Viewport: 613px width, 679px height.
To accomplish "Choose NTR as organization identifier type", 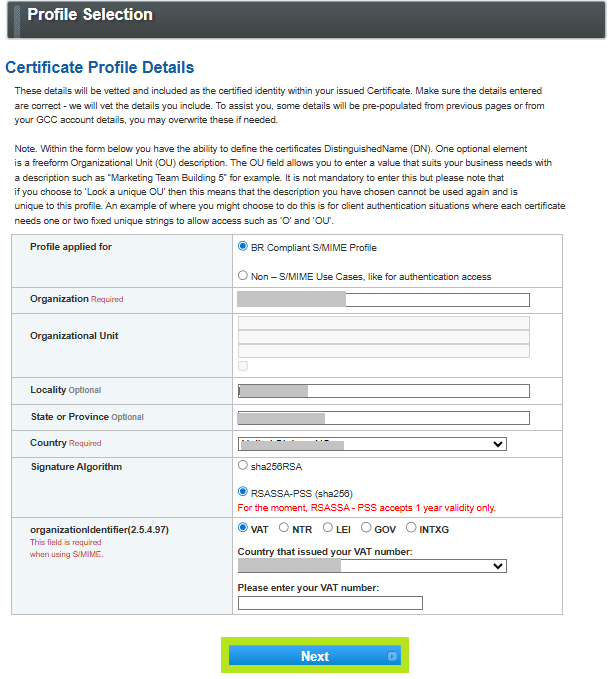I will pyautogui.click(x=284, y=528).
